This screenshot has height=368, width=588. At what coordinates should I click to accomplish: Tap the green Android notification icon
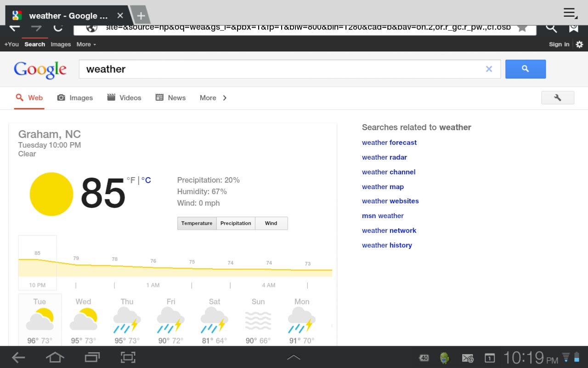[444, 358]
